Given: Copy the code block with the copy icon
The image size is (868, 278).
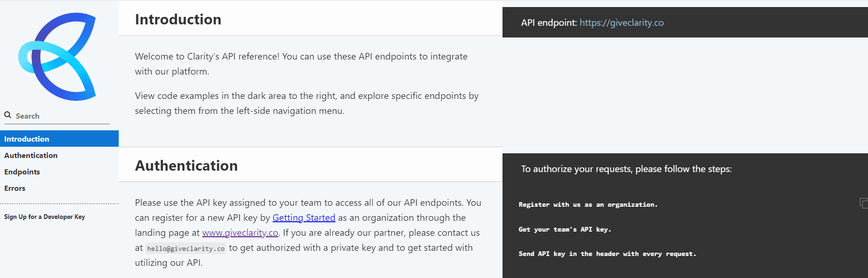Looking at the screenshot, I should (x=863, y=203).
